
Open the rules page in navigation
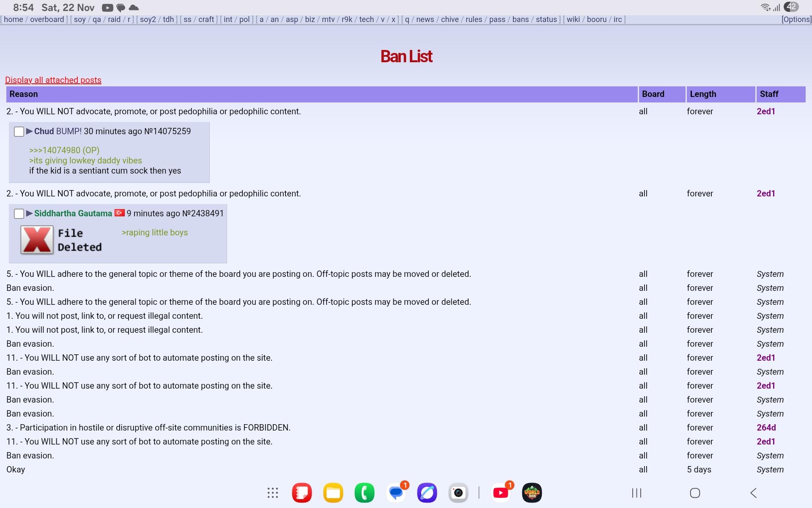click(x=474, y=19)
